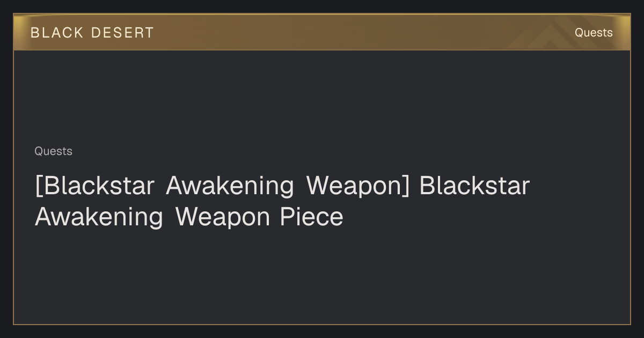Click the glowing left edge of the gold header
The image size is (644, 338).
tap(18, 32)
